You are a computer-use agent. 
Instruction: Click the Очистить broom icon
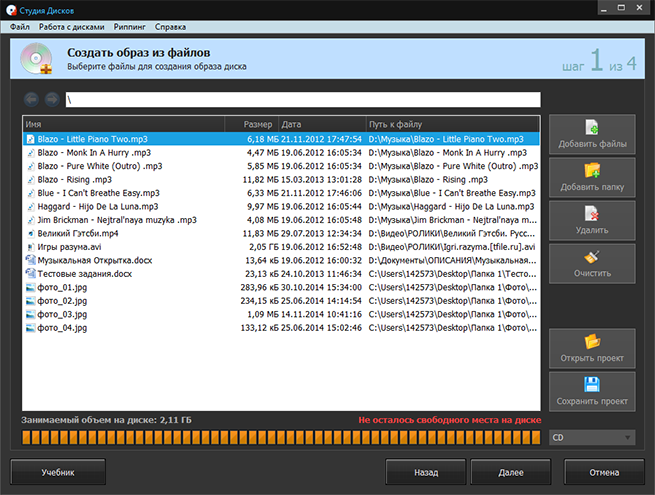(591, 257)
